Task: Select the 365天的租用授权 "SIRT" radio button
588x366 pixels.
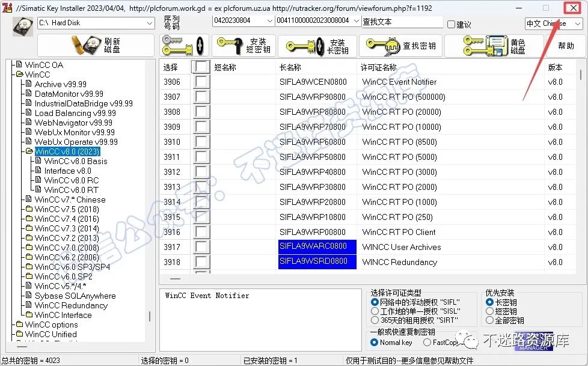Action: [x=374, y=320]
